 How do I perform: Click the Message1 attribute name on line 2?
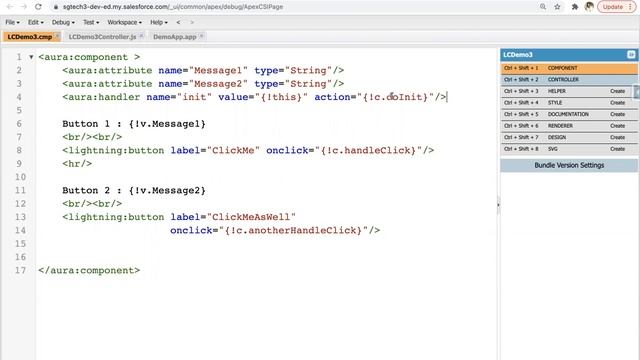point(218,70)
